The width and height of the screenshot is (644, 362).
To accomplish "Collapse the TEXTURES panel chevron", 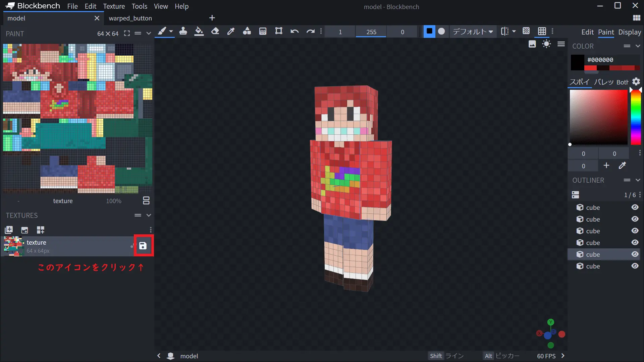I will click(149, 215).
